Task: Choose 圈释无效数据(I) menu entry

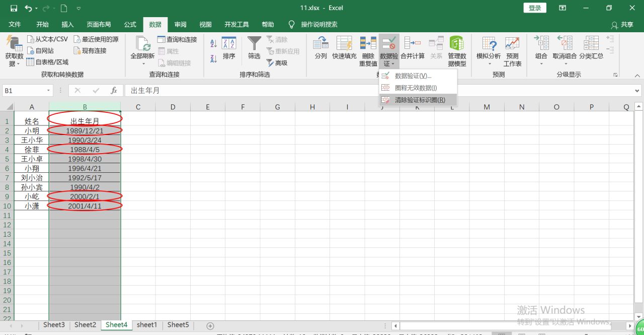Action: click(418, 88)
